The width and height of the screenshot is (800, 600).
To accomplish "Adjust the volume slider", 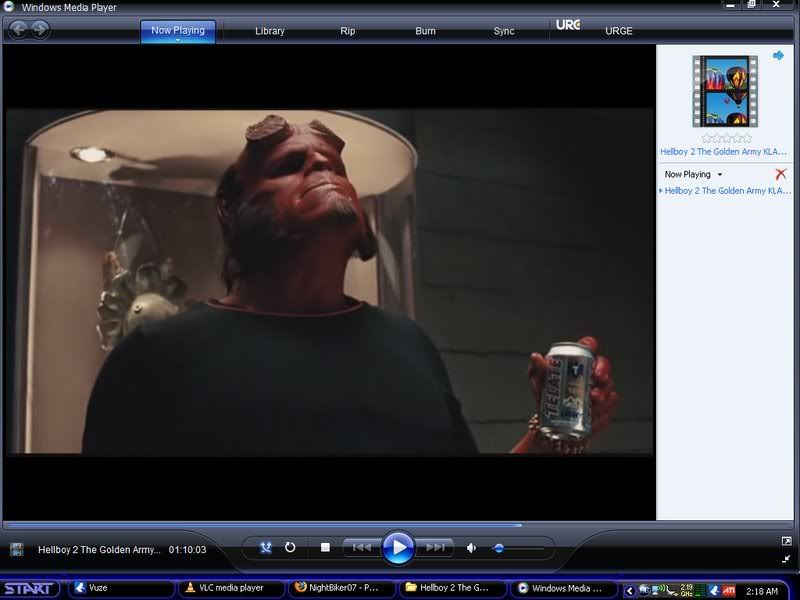I will point(518,548).
